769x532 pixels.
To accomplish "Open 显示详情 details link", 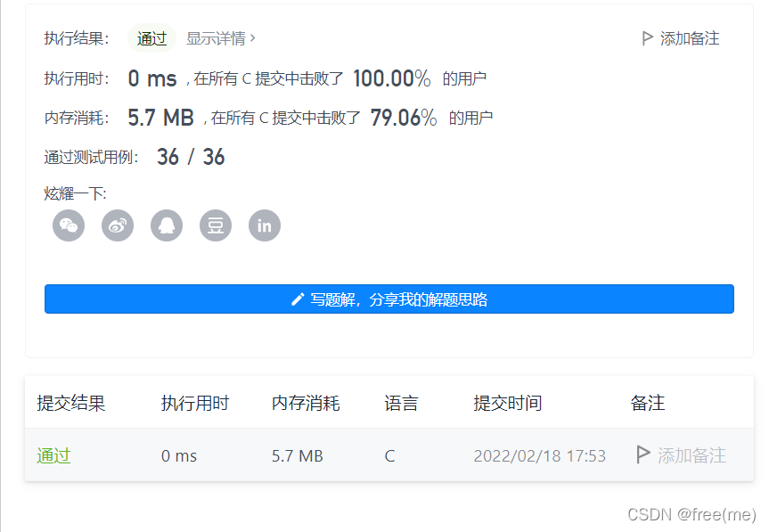I will [x=216, y=38].
